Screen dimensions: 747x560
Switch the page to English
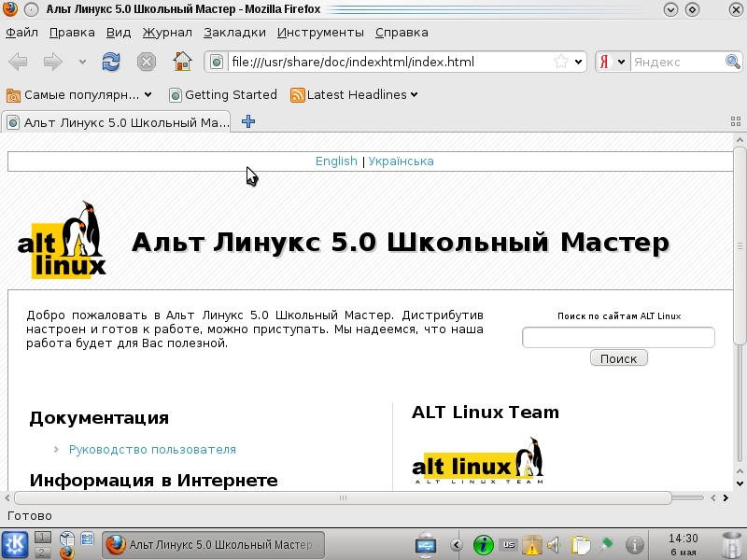[336, 161]
